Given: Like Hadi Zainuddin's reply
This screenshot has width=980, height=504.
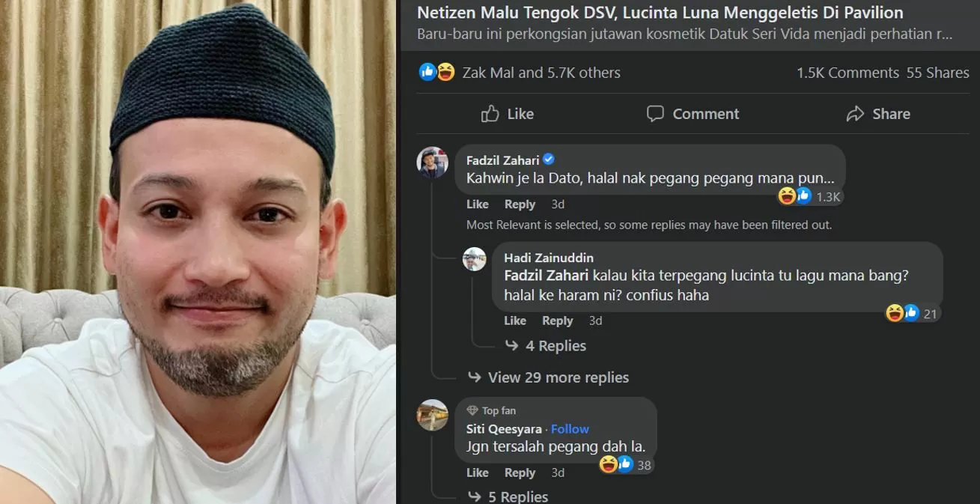Looking at the screenshot, I should pyautogui.click(x=515, y=321).
